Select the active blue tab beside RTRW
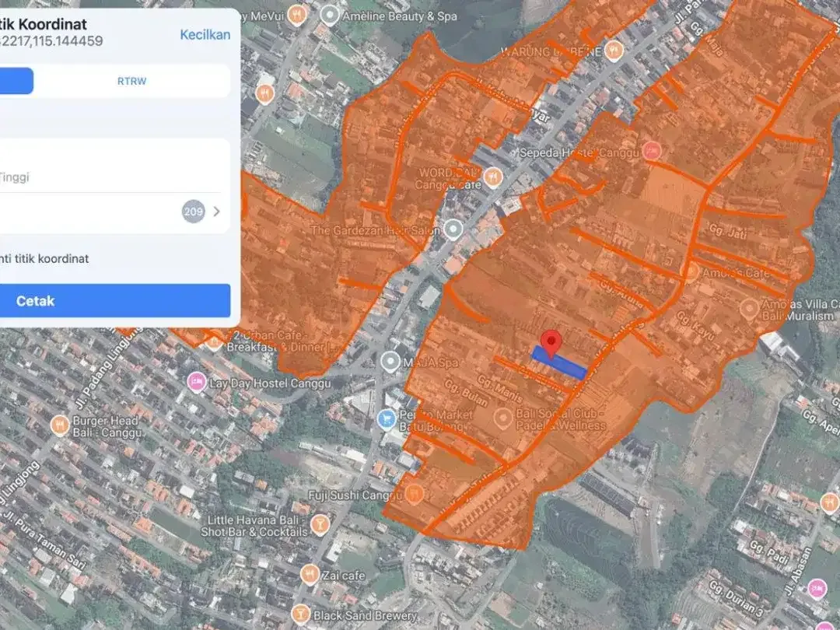The width and height of the screenshot is (840, 630). pos(16,81)
